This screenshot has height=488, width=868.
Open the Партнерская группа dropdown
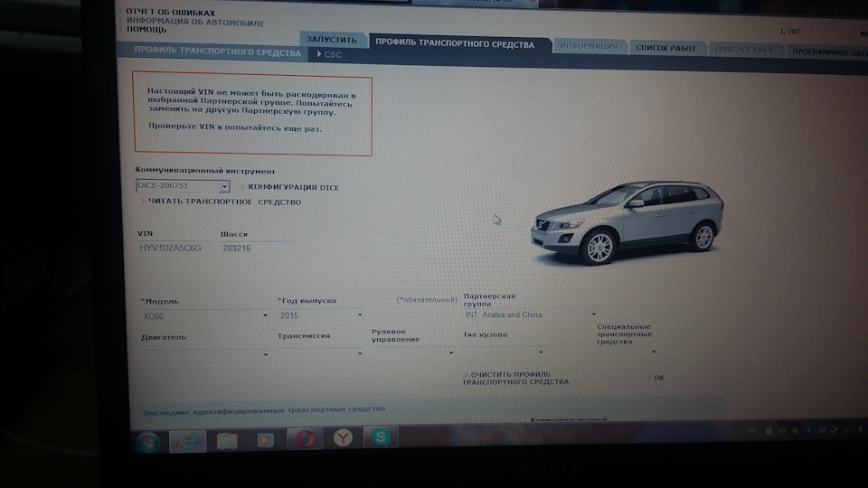coord(594,314)
